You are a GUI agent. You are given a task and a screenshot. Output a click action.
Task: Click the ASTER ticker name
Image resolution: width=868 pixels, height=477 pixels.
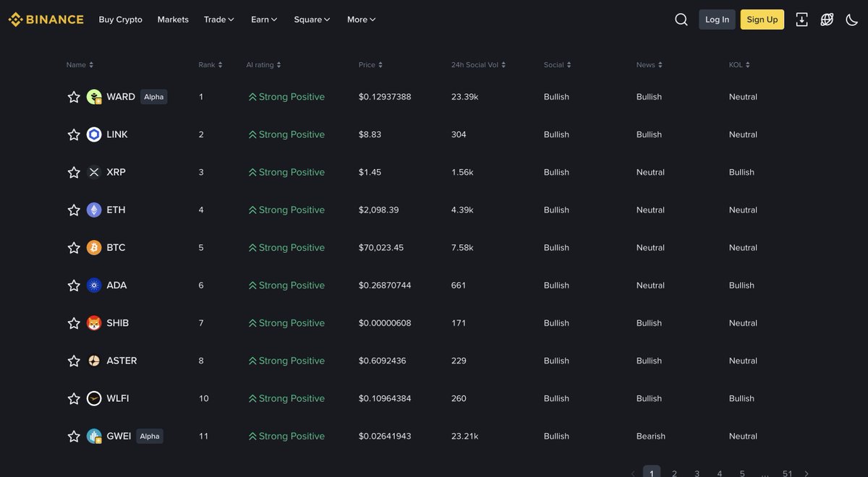tap(122, 361)
